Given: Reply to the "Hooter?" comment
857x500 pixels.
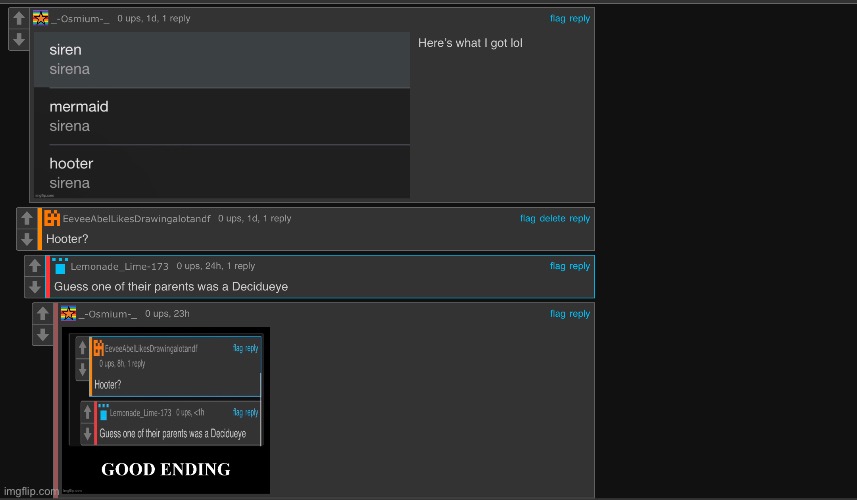Looking at the screenshot, I should tap(579, 218).
